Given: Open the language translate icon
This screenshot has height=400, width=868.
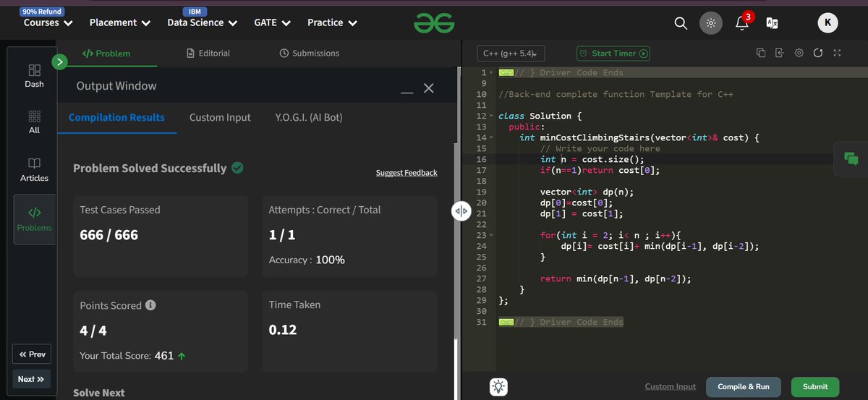Looking at the screenshot, I should tap(773, 23).
